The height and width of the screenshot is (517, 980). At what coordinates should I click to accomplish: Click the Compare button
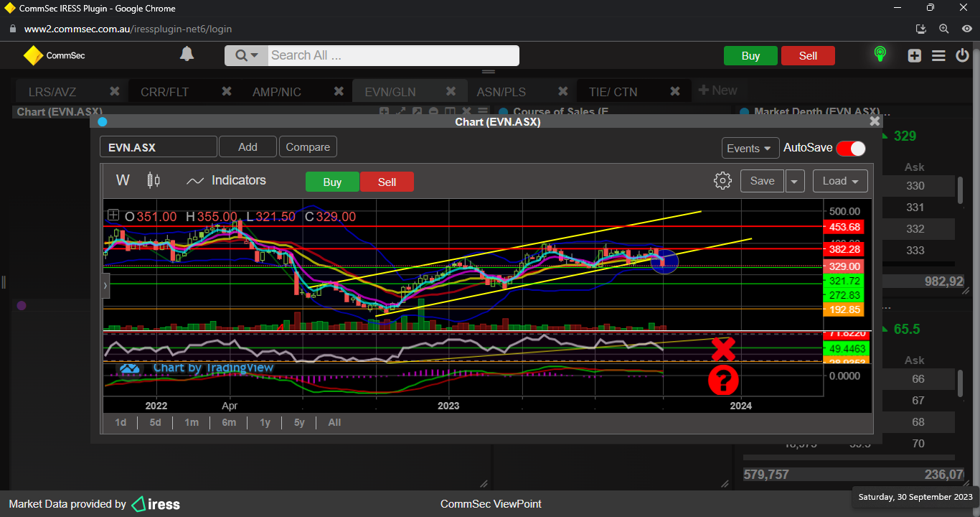[x=308, y=146]
